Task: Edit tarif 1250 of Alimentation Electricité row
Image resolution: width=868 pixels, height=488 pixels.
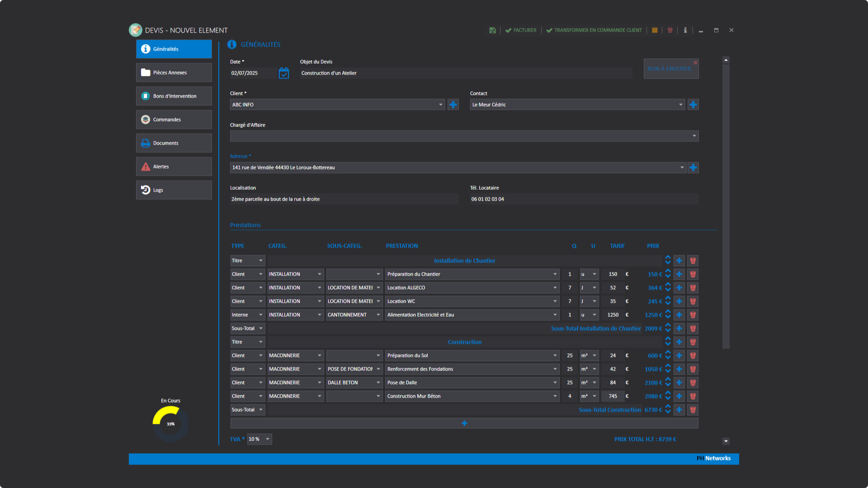Action: [x=613, y=315]
